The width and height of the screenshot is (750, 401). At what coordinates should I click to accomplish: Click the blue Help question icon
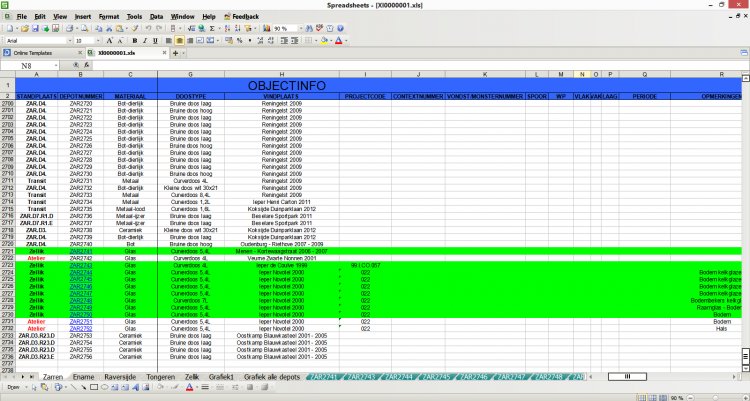(x=341, y=28)
